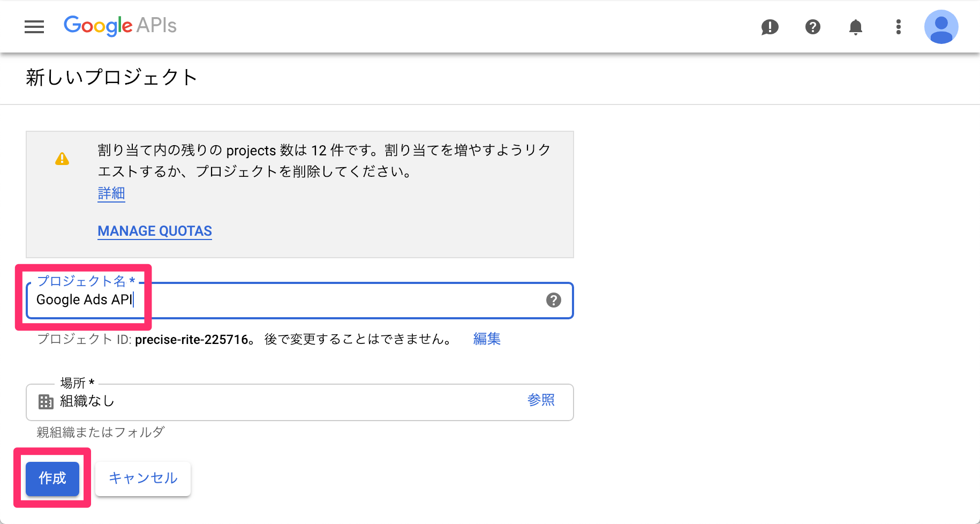The image size is (980, 524).
Task: Show notifications bell
Action: pyautogui.click(x=856, y=27)
